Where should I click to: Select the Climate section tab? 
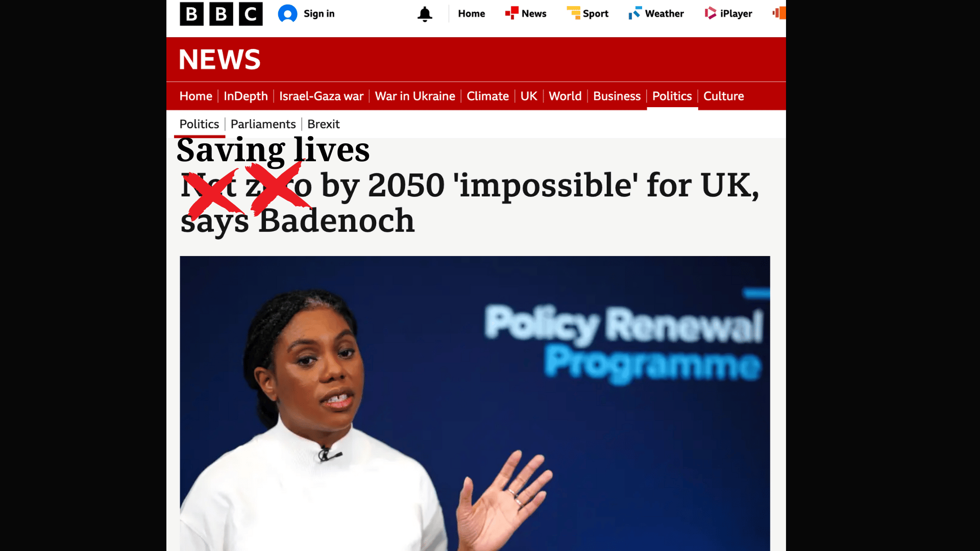click(x=487, y=96)
